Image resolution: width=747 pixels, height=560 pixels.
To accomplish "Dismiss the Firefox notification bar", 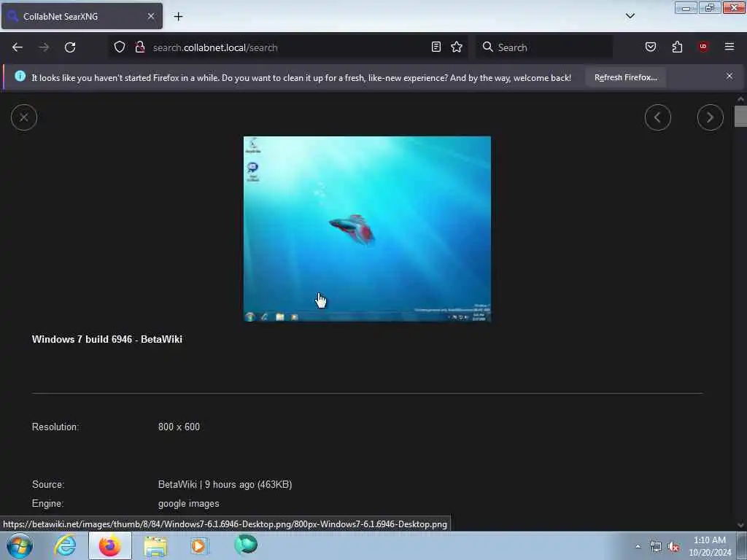I will 729,76.
